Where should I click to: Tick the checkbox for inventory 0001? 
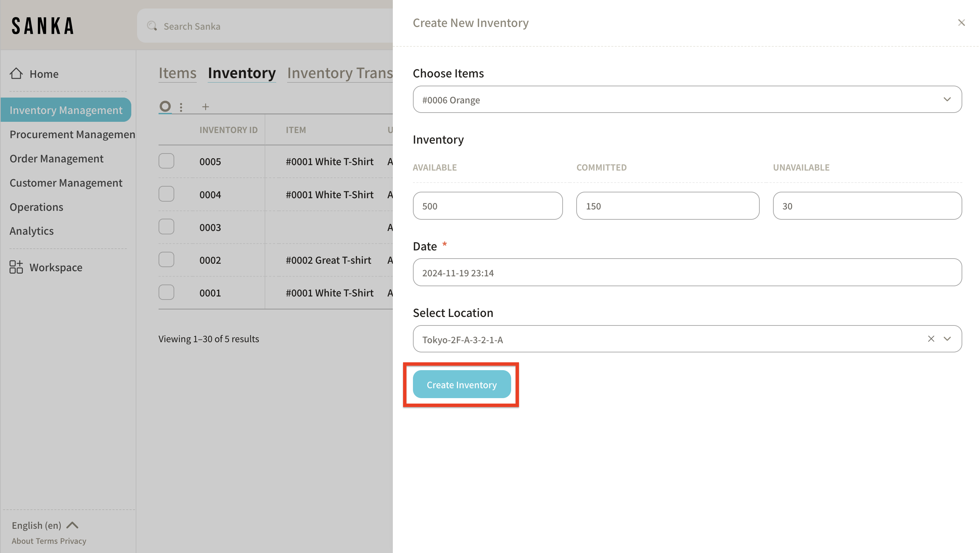tap(166, 292)
